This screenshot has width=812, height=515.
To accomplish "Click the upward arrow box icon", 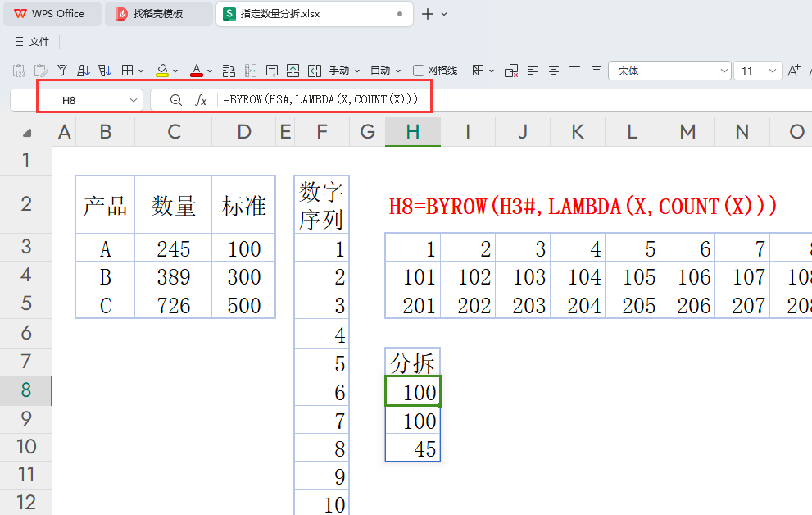I will point(293,71).
